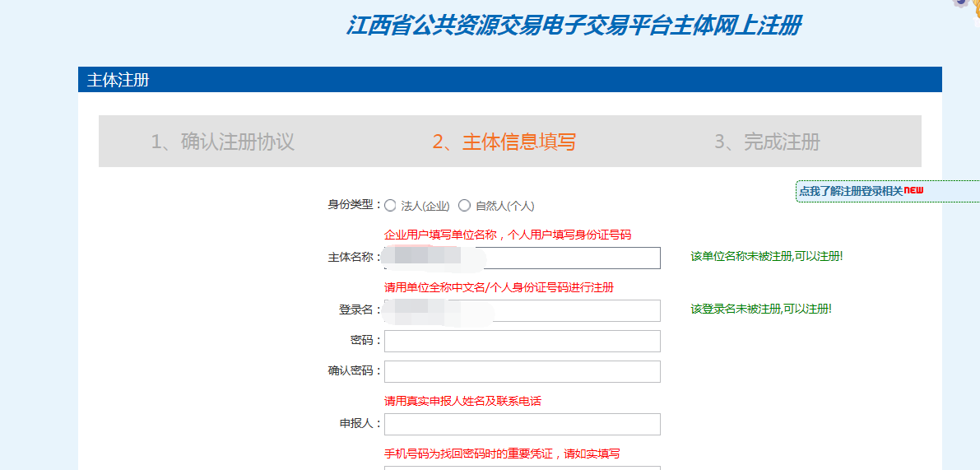This screenshot has height=470, width=980.
Task: Click the 主体名称 input field
Action: click(x=522, y=258)
